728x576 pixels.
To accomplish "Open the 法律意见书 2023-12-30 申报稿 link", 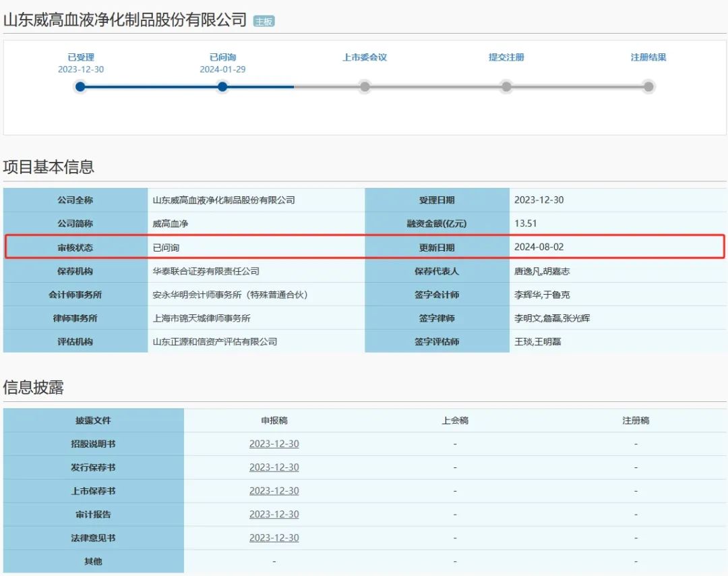I will pos(274,538).
